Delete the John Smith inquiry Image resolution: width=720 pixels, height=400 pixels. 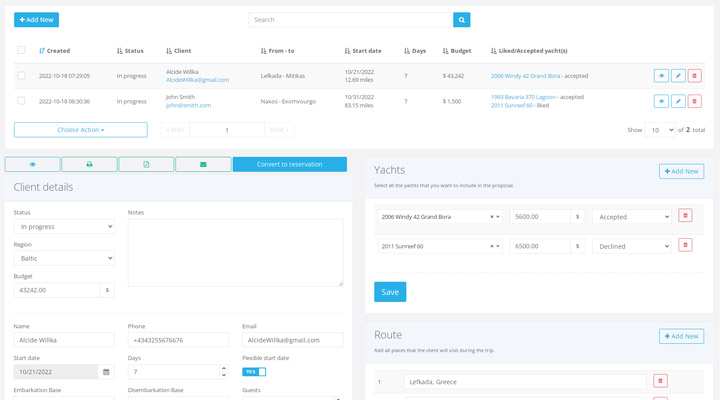click(x=694, y=101)
